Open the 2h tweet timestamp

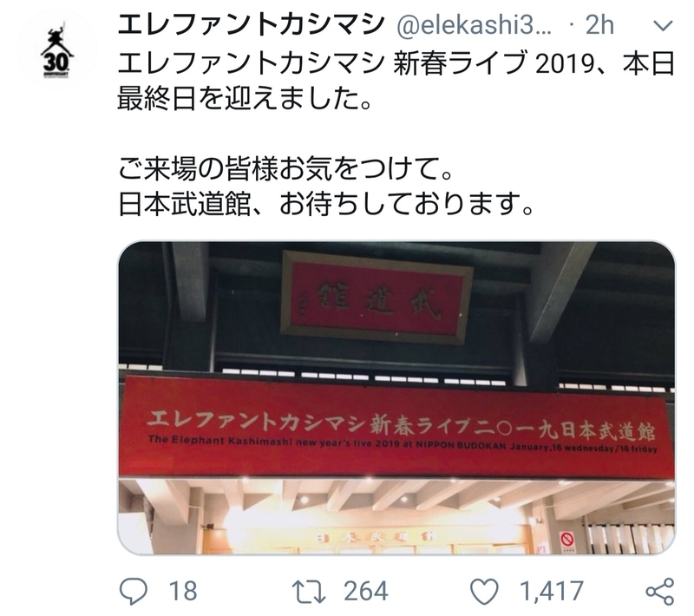click(600, 25)
